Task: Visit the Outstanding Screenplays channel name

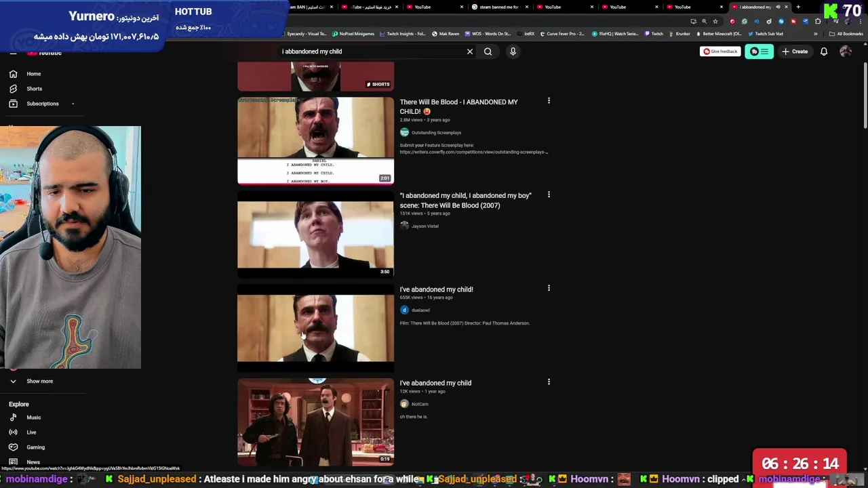Action: point(436,133)
